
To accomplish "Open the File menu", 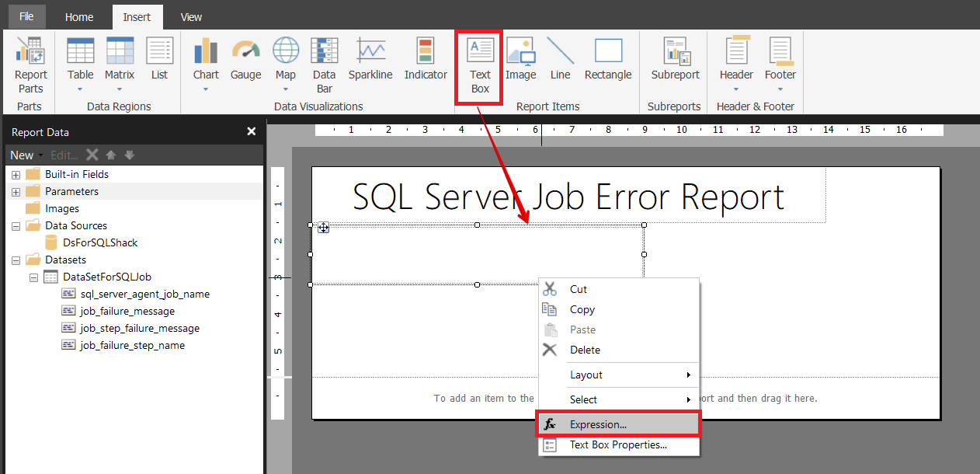I will point(26,16).
